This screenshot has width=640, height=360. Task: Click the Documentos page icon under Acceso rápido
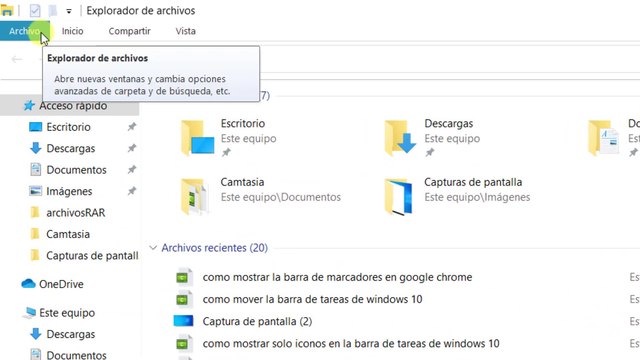tap(36, 169)
